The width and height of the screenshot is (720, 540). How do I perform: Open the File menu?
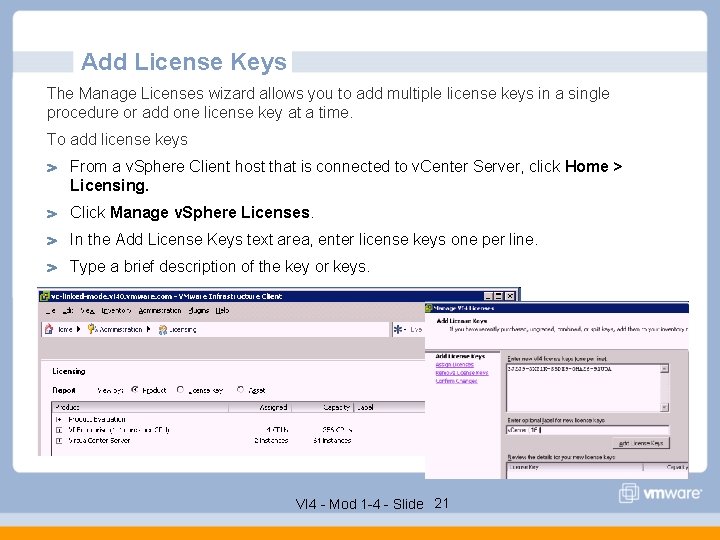click(x=51, y=311)
